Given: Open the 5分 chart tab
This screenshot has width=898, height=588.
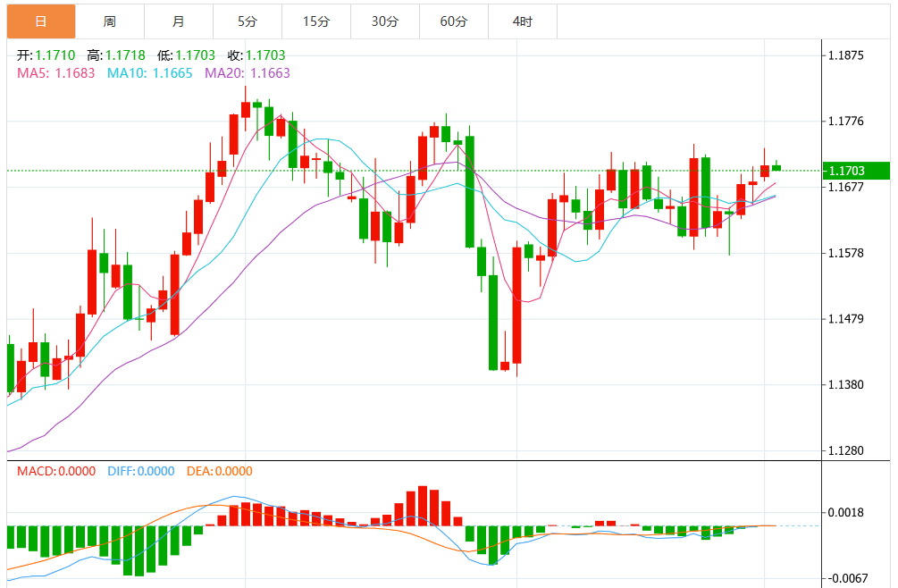Looking at the screenshot, I should tap(248, 21).
